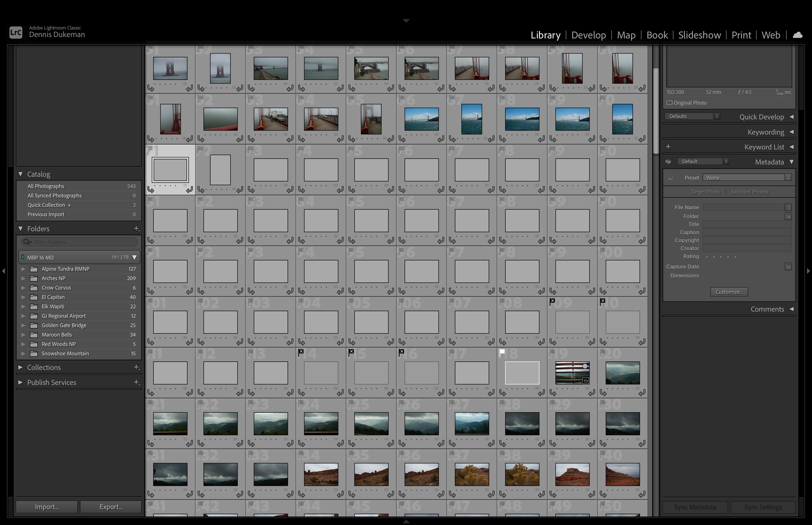Click the eye icon beside the Default metadata view
Image resolution: width=812 pixels, height=525 pixels.
click(668, 161)
